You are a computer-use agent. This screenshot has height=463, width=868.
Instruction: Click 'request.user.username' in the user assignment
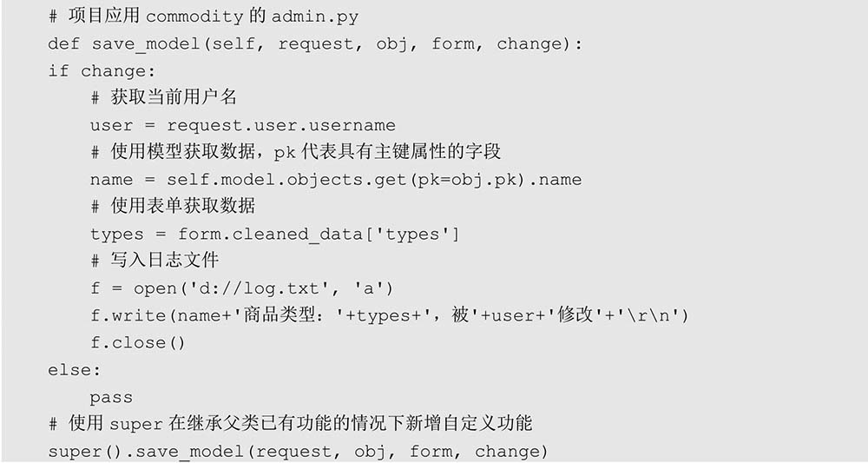tap(281, 125)
